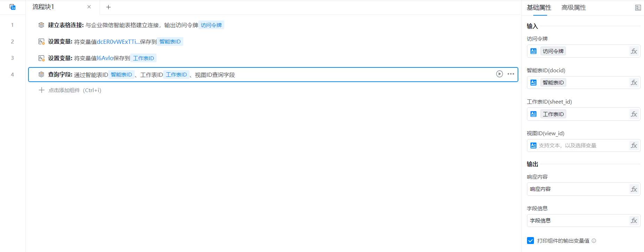Viewport: 644px width, 252px height.
Task: Add a new flow block tab
Action: (108, 7)
